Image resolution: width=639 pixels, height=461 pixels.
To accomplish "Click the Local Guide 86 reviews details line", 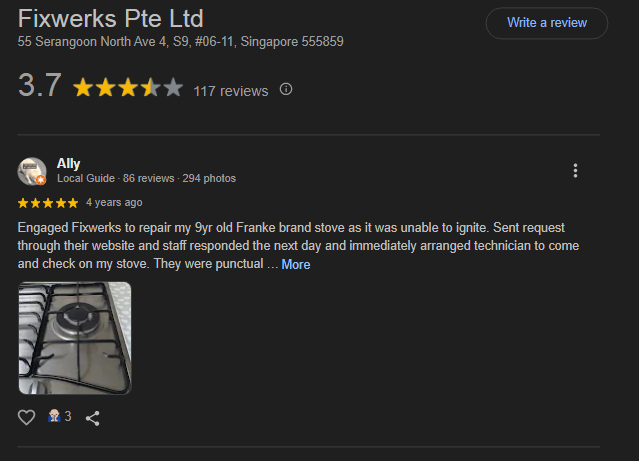I will pyautogui.click(x=147, y=179).
